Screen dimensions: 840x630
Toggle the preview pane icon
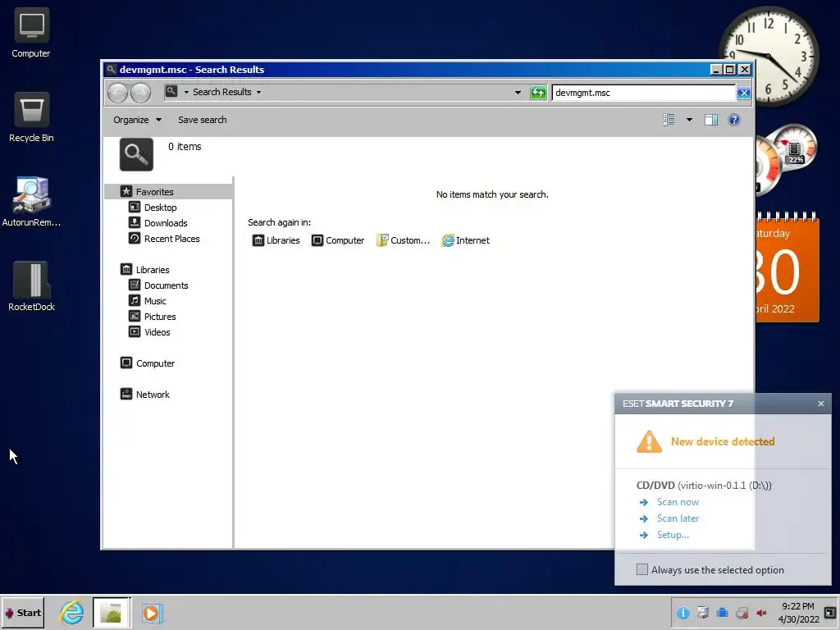[711, 120]
